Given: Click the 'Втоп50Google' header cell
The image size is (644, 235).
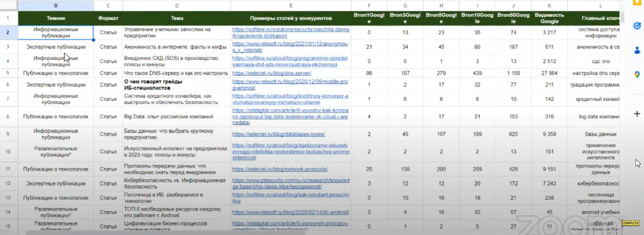Looking at the screenshot, I should coord(513,18).
